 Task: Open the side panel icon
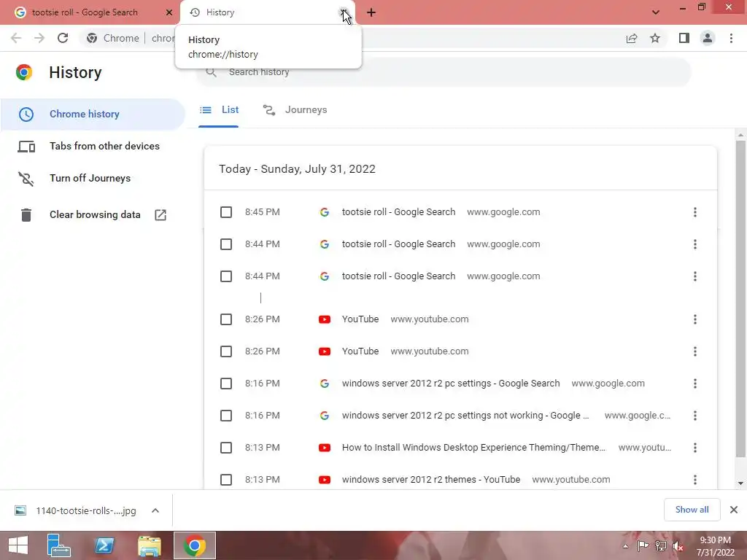684,38
